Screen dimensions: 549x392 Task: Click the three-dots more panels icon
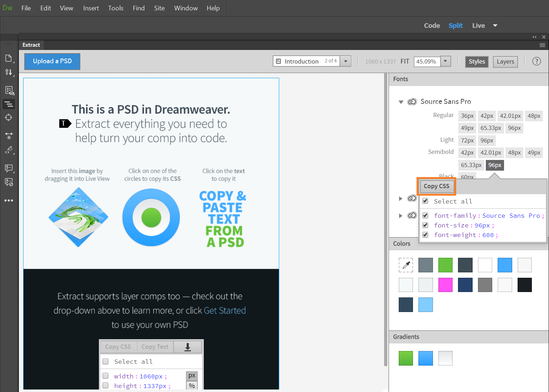click(x=9, y=200)
